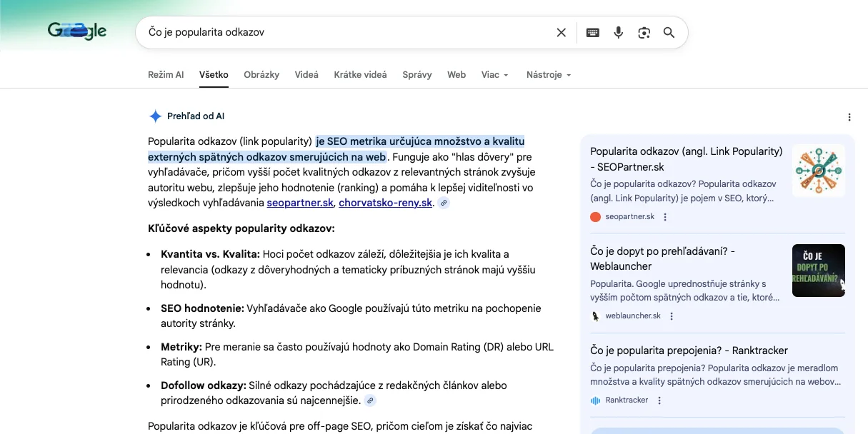
Task: Open AI overview three-dot options menu
Action: click(849, 117)
